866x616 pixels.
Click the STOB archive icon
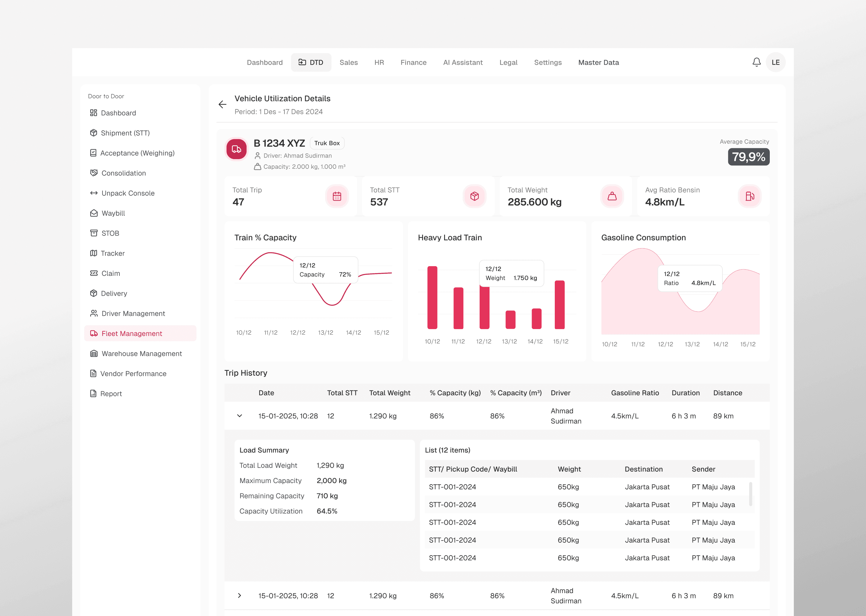coord(94,233)
